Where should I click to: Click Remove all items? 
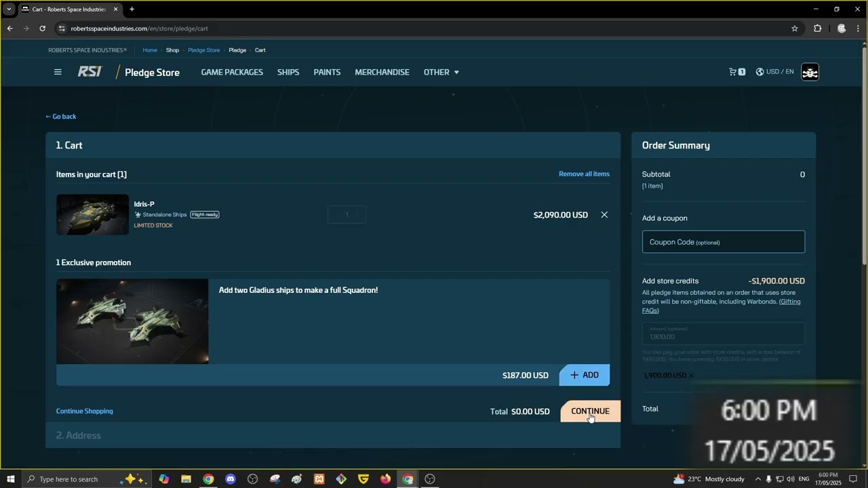point(584,174)
